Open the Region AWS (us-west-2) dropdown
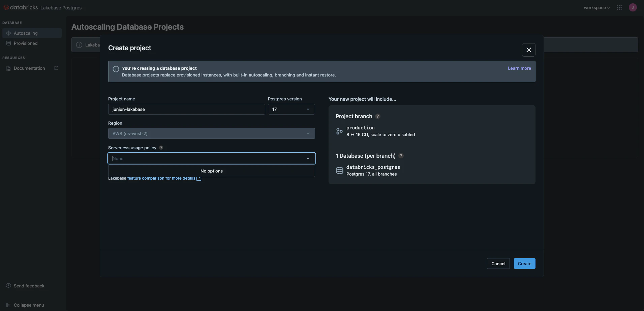644x311 pixels. (212, 133)
